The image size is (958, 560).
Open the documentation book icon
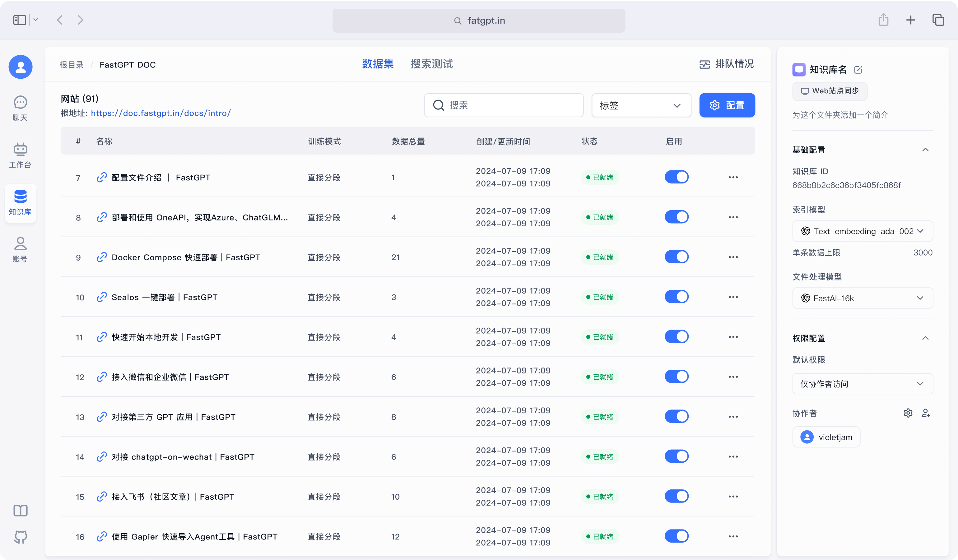[21, 510]
